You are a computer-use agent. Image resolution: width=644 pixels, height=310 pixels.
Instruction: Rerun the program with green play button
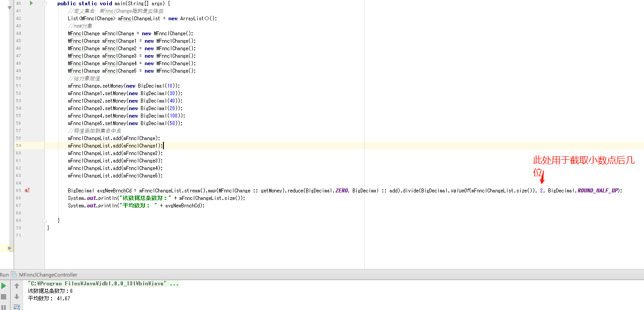click(x=4, y=286)
